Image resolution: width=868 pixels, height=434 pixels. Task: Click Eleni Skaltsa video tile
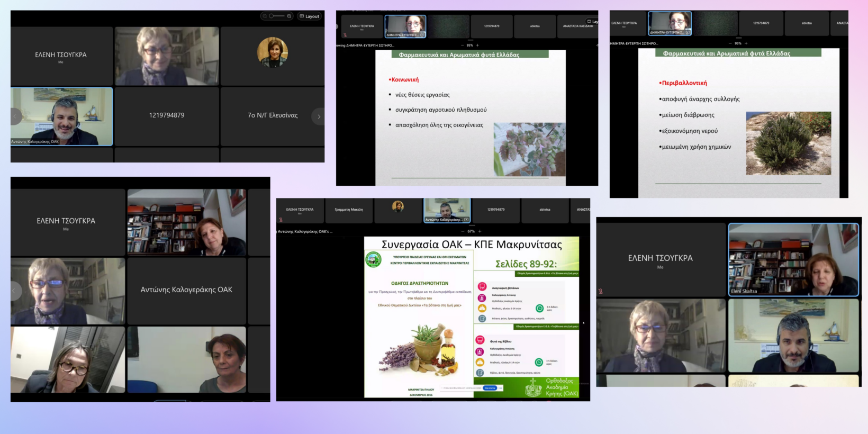(793, 259)
